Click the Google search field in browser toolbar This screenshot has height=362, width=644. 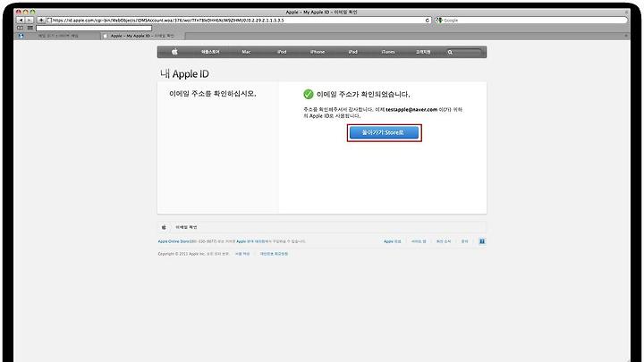[531, 20]
